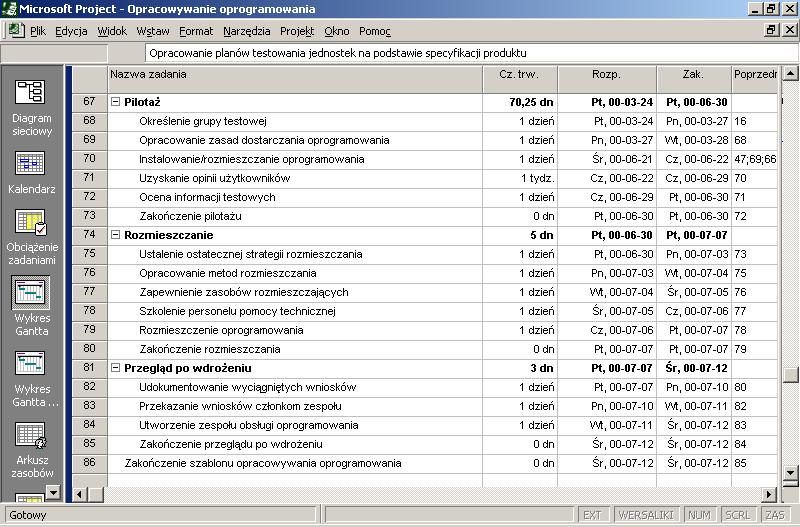Select task Zakończenie pilotażu

click(x=190, y=216)
